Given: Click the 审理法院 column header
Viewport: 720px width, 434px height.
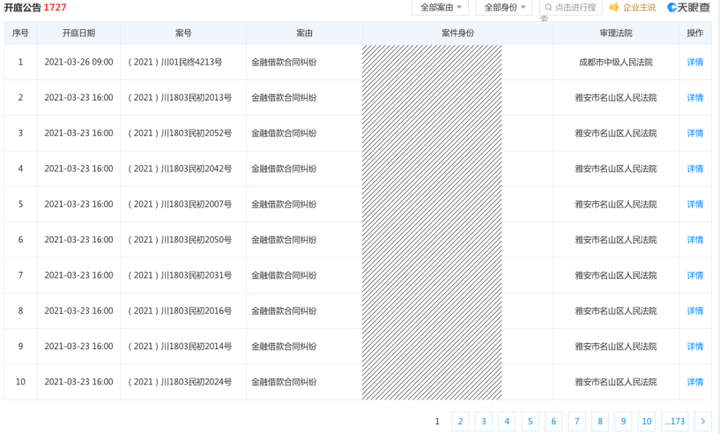Looking at the screenshot, I should (x=616, y=33).
